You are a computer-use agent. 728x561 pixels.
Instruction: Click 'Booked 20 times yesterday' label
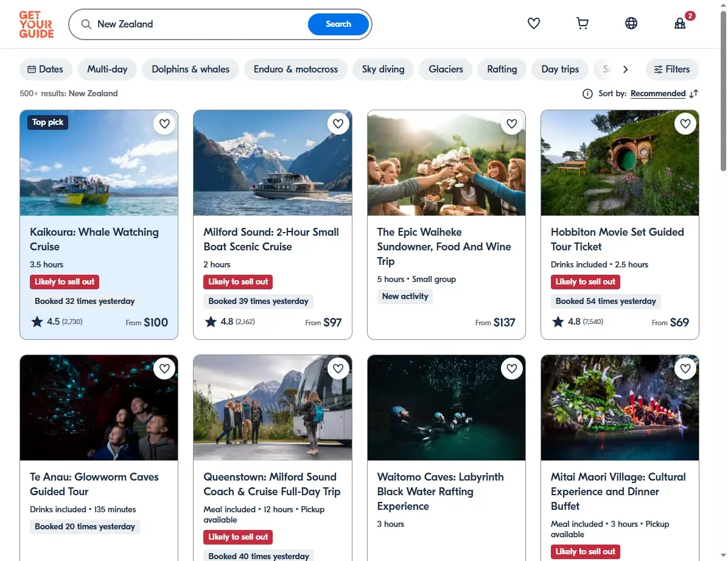[x=85, y=527]
